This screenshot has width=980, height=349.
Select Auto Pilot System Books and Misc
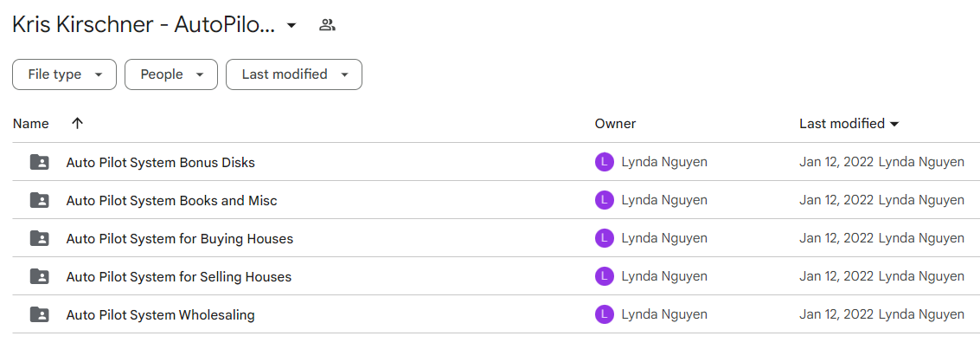click(x=172, y=201)
